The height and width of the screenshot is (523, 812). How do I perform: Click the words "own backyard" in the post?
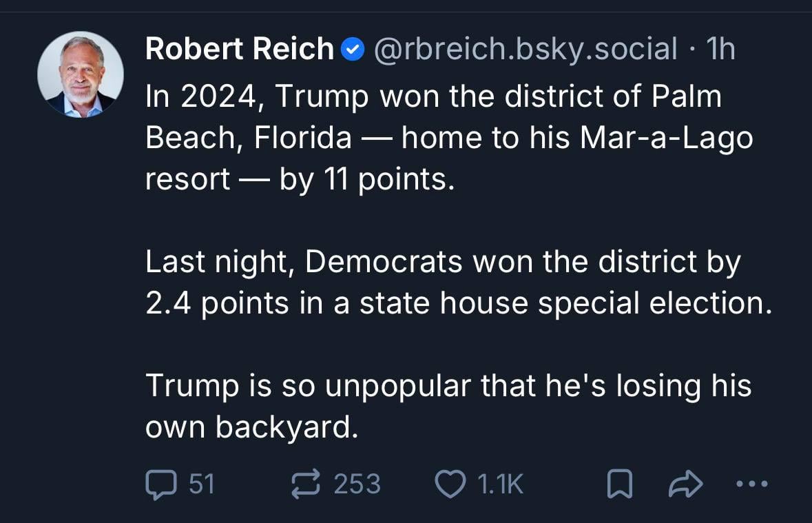(252, 428)
